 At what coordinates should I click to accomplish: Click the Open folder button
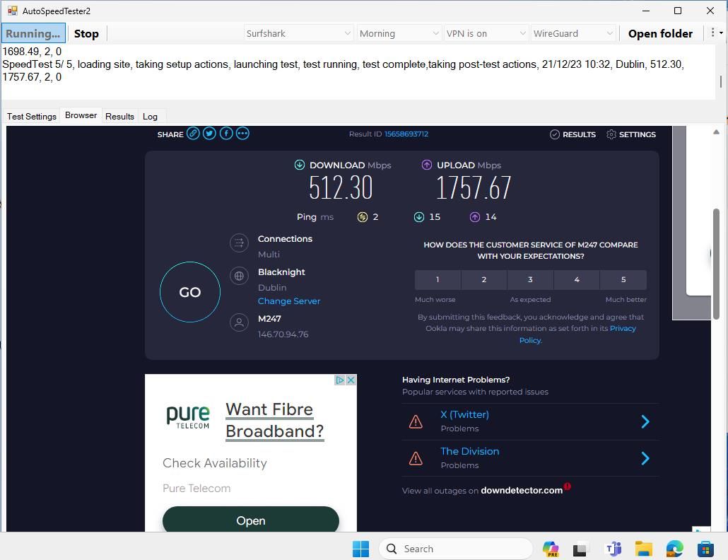point(660,33)
